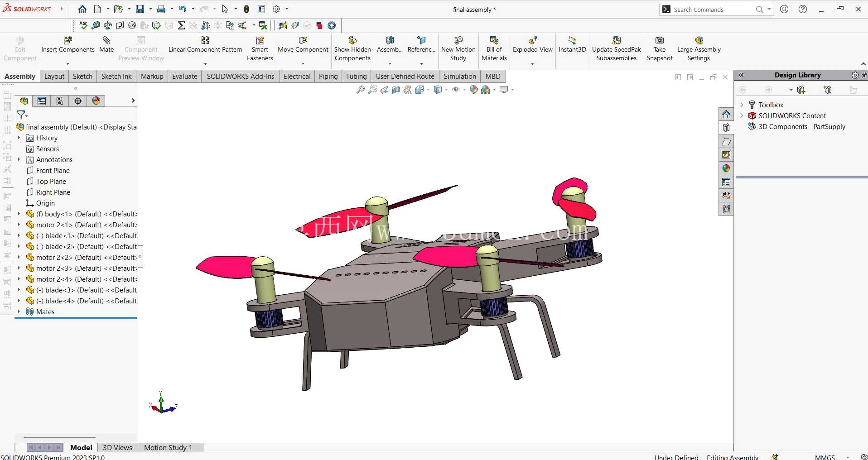The image size is (868, 460).
Task: Open the Appearances tab in the task pane
Action: [726, 168]
